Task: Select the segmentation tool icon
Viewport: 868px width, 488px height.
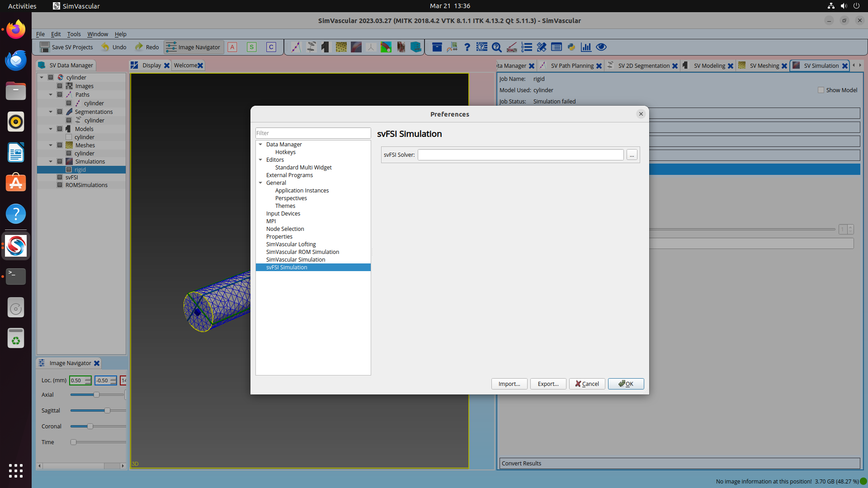Action: coord(310,47)
